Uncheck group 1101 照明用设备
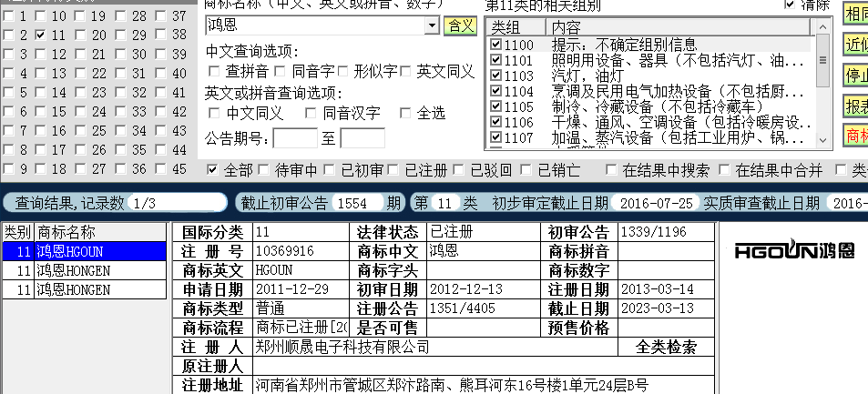 pyautogui.click(x=496, y=60)
